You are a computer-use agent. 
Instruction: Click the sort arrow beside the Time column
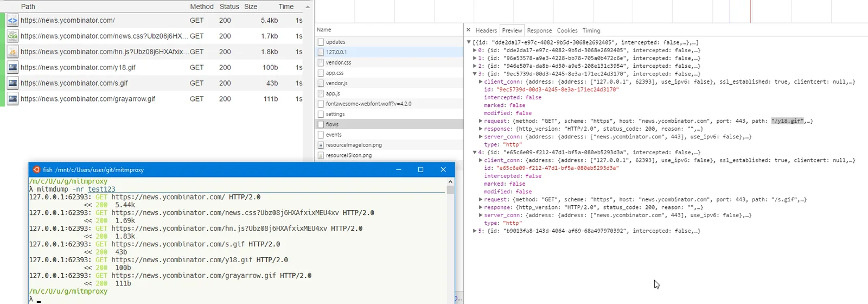(308, 7)
